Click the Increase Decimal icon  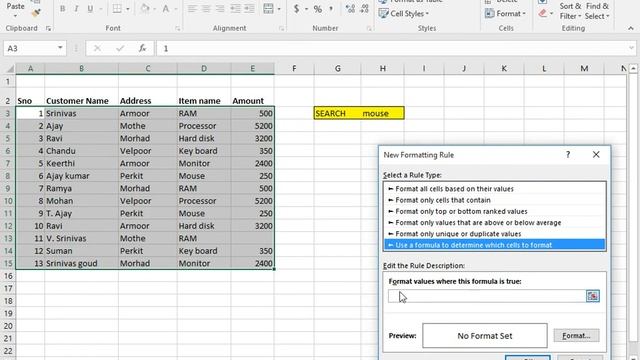click(350, 9)
